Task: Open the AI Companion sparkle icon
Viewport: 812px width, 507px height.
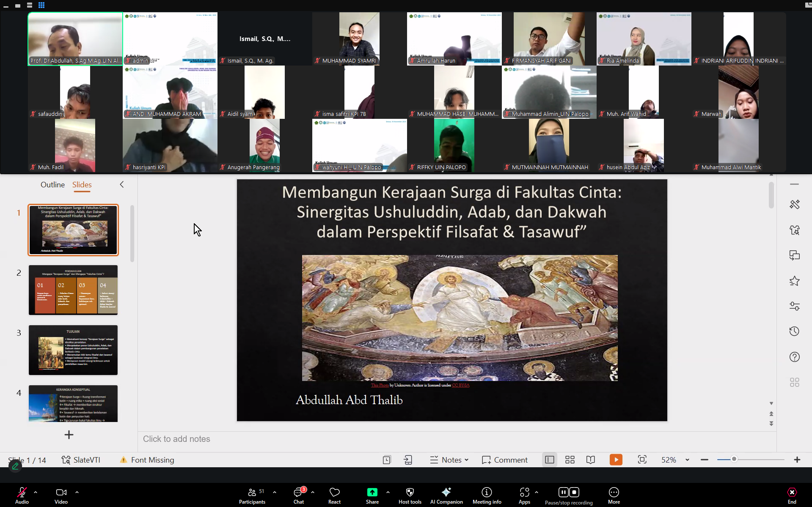Action: tap(446, 493)
